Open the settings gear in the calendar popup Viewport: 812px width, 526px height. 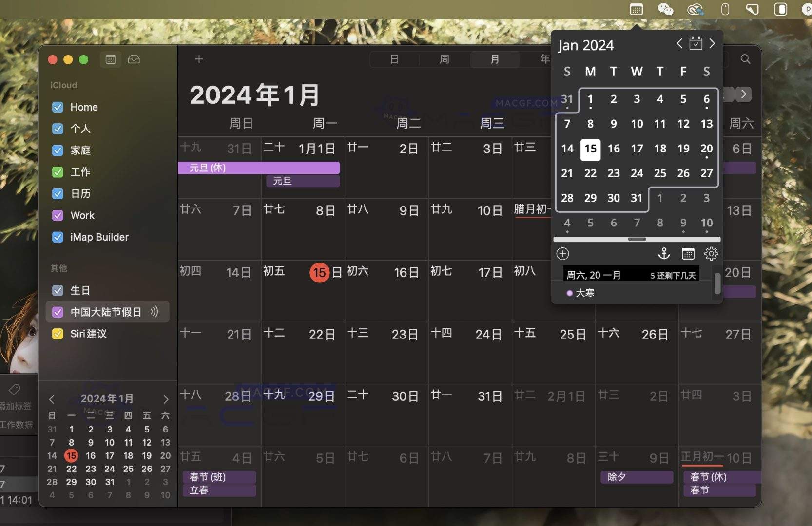pos(711,254)
